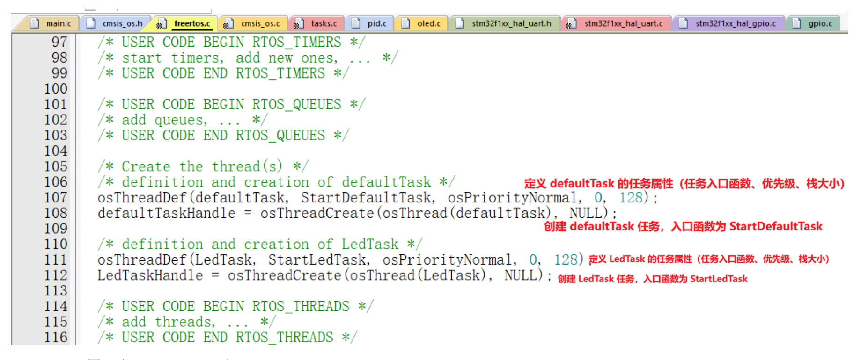The image size is (868, 360).
Task: Click line number 116 in the gutter
Action: tap(56, 337)
